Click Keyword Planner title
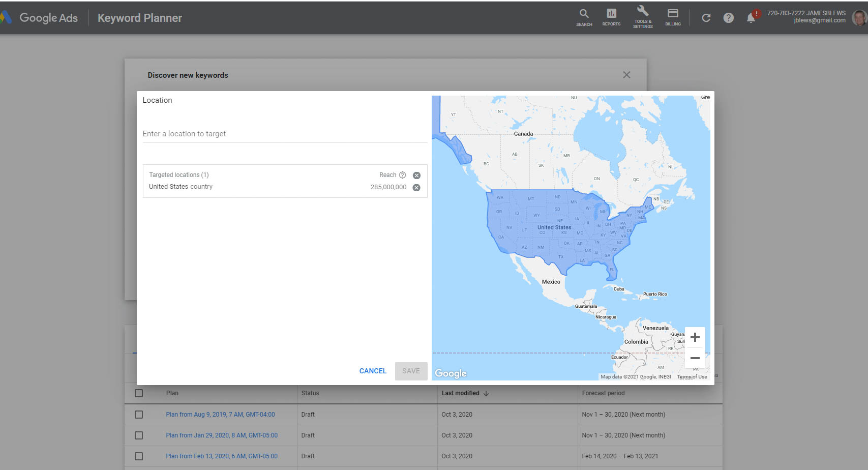This screenshot has width=868, height=470. [x=140, y=18]
